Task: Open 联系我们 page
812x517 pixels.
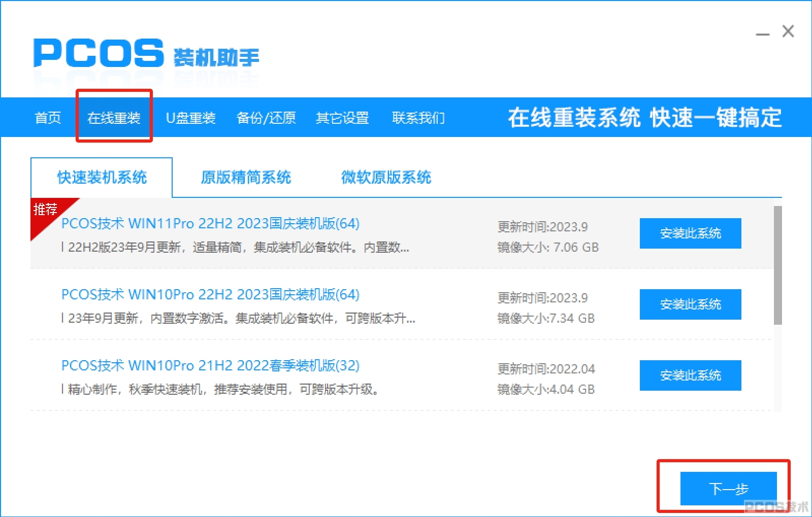Action: (418, 118)
